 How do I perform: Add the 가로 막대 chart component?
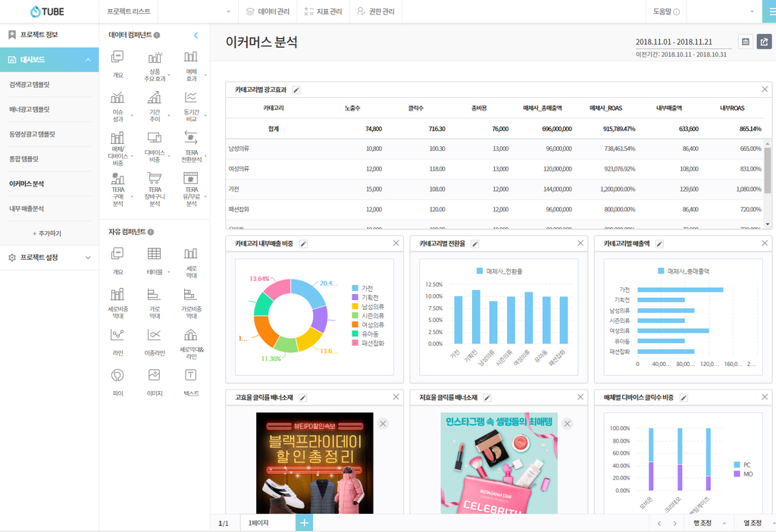pyautogui.click(x=155, y=303)
